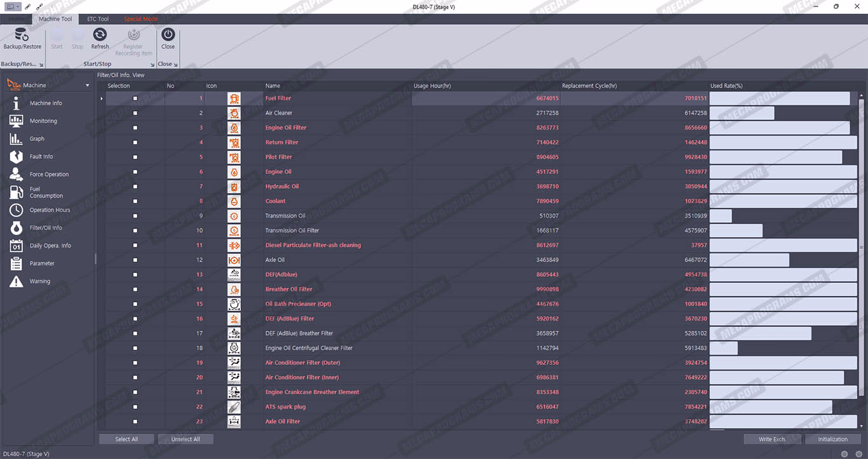Click the Refresh toolbar icon
The width and height of the screenshot is (868, 459).
point(100,35)
